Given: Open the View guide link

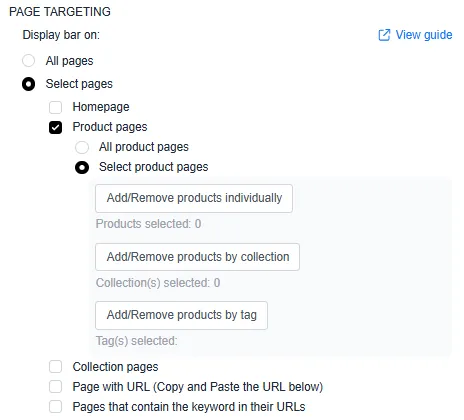Looking at the screenshot, I should (424, 35).
